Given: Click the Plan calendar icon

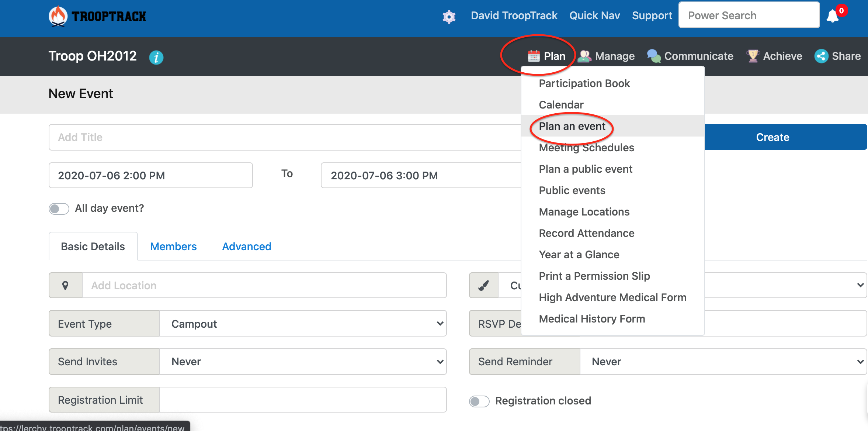Looking at the screenshot, I should coord(534,56).
